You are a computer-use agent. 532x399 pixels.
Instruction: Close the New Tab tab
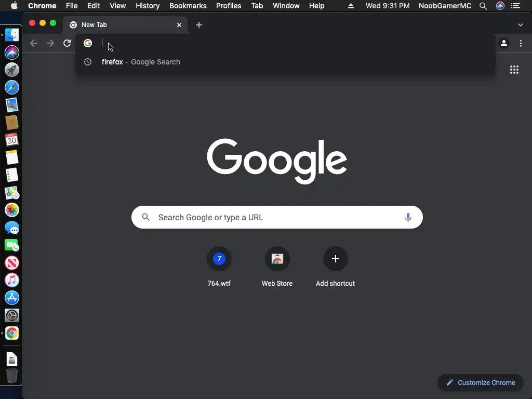click(179, 25)
